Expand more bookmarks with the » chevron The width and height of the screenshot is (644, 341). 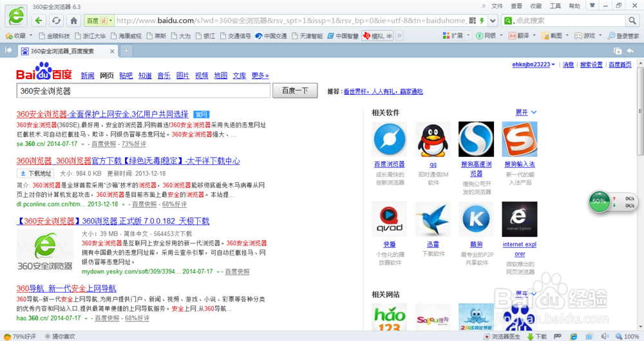tap(399, 35)
